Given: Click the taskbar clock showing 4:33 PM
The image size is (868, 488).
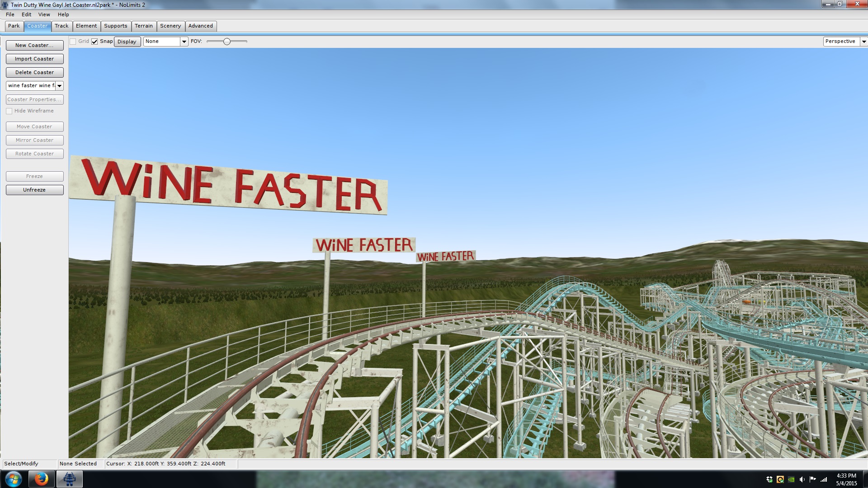Looking at the screenshot, I should [846, 479].
